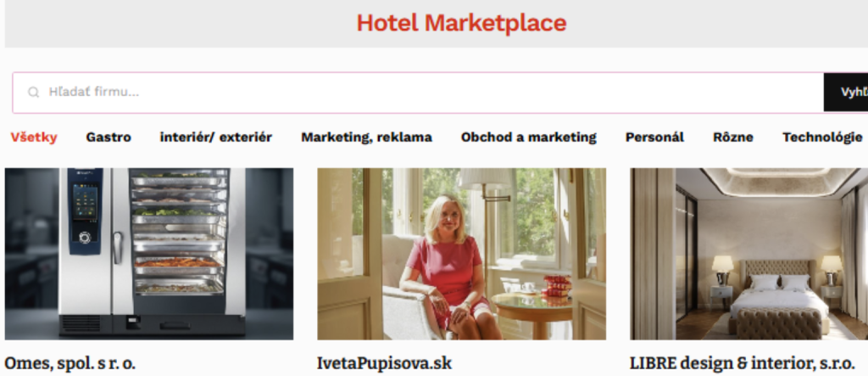Click the oven's touchscreen panel in Omes photo

[85, 202]
